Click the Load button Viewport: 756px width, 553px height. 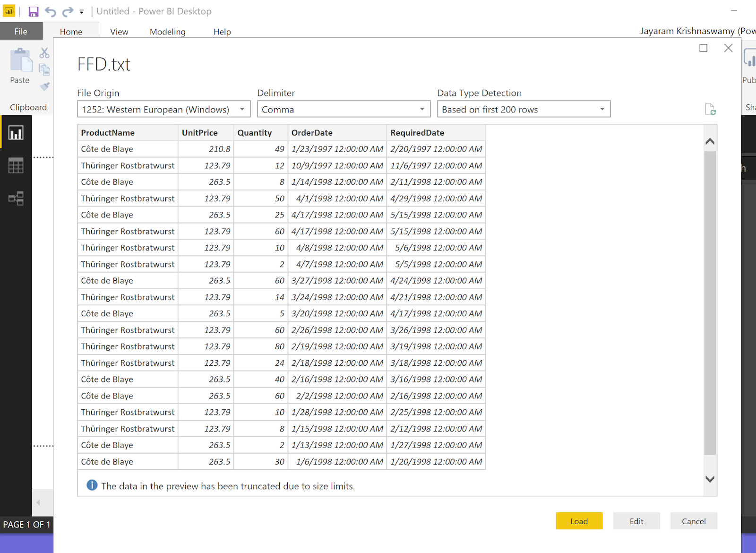click(x=579, y=521)
